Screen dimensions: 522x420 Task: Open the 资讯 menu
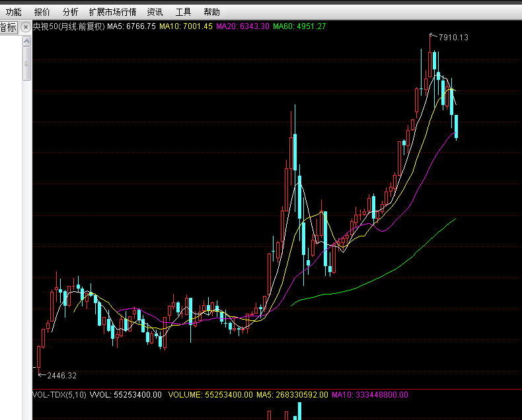point(155,13)
